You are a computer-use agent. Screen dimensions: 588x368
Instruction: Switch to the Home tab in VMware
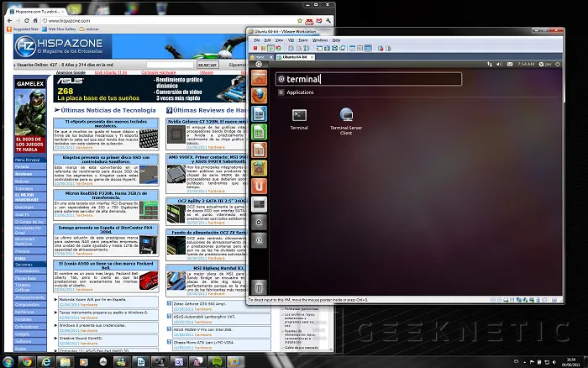(x=261, y=57)
